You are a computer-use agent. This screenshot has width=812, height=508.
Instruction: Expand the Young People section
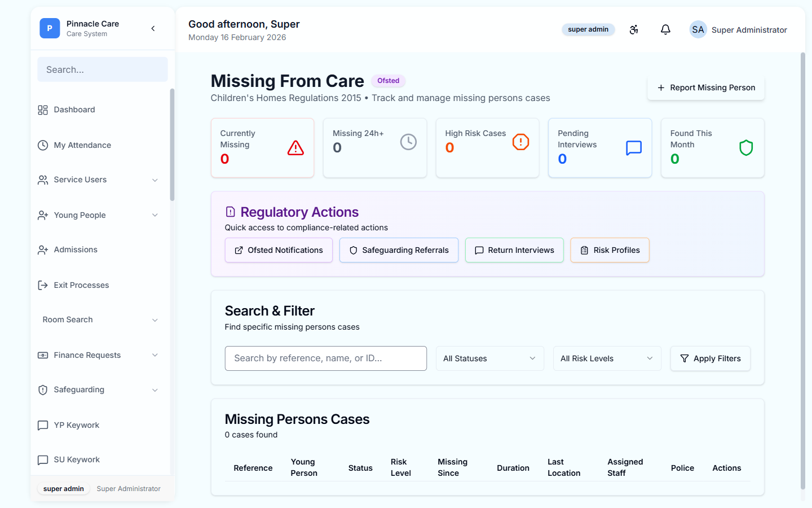155,215
